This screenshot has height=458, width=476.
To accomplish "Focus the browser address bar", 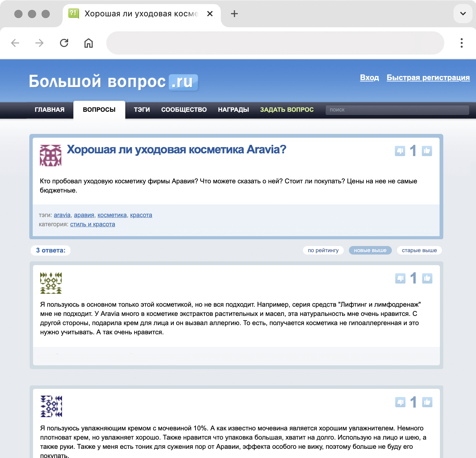I will tap(275, 43).
